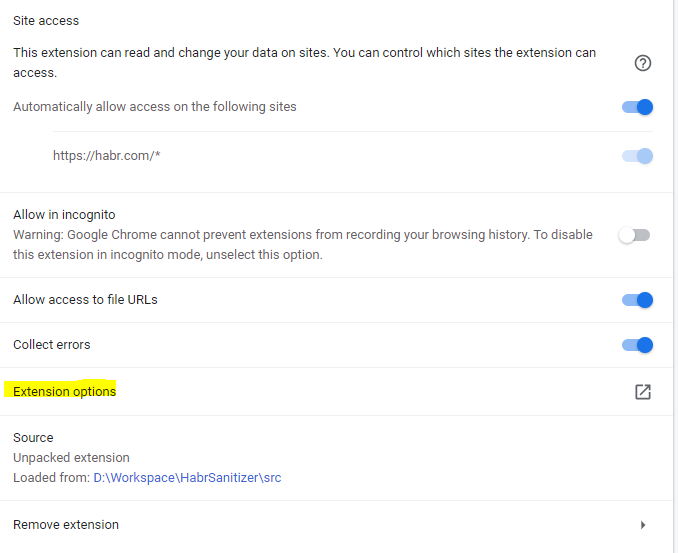Select the https://habr.com/* site entry text
The image size is (678, 553).
106,156
